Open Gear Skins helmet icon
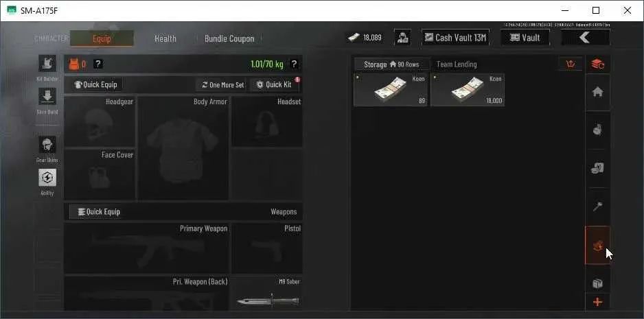The height and width of the screenshot is (319, 644). click(47, 145)
